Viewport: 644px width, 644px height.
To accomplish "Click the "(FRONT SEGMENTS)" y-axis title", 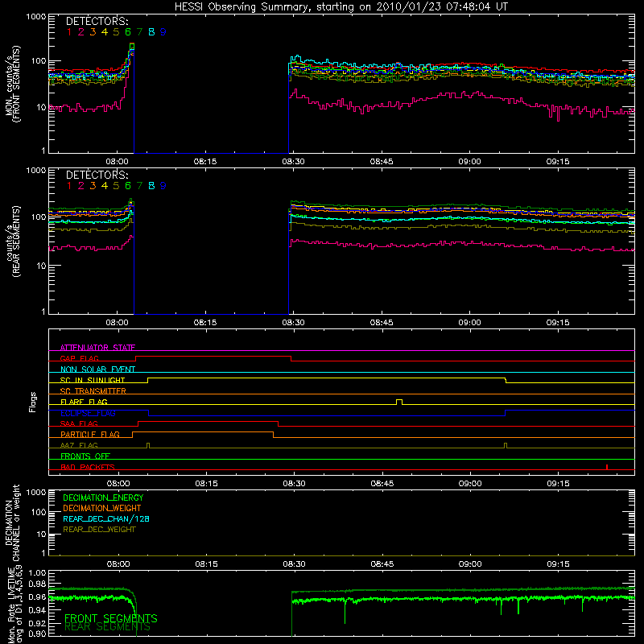I will [x=16, y=85].
